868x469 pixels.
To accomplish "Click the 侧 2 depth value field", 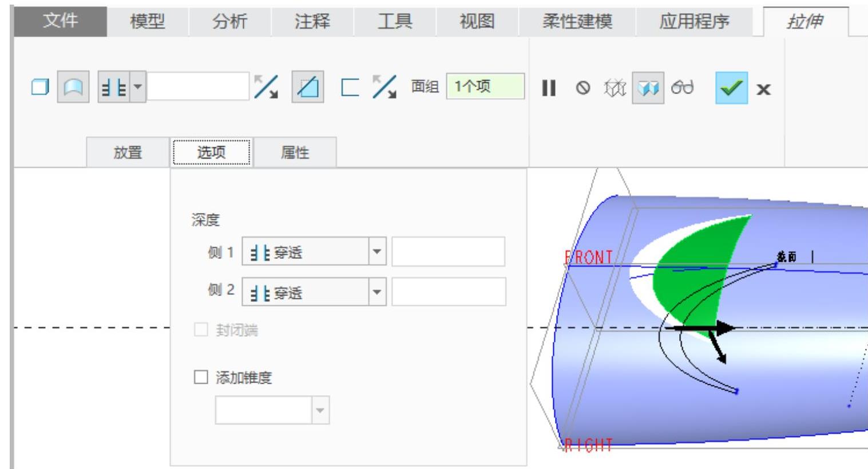I will (449, 292).
